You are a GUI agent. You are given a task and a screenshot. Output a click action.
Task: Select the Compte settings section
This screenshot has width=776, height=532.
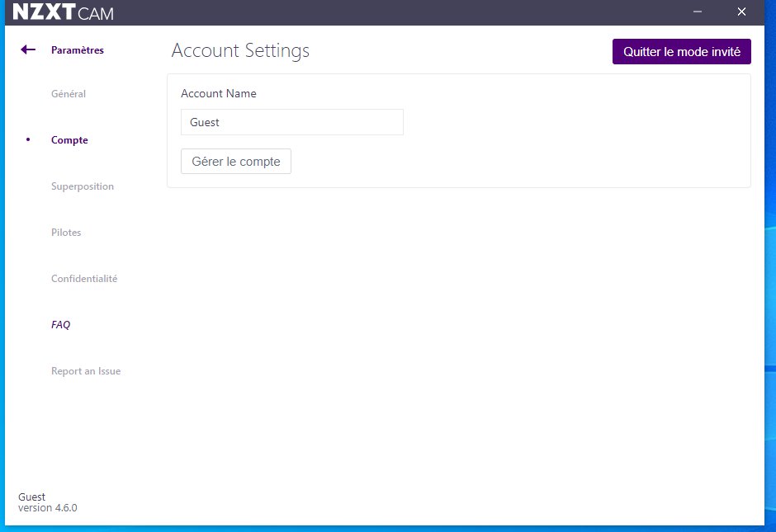tap(69, 140)
